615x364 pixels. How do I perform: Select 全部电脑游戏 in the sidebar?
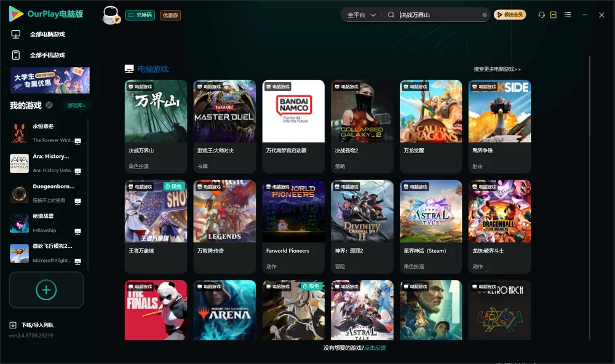coord(47,34)
